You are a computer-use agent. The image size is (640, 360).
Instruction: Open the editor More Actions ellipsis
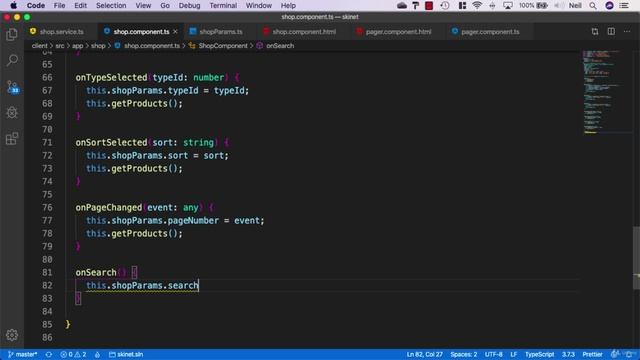click(627, 31)
